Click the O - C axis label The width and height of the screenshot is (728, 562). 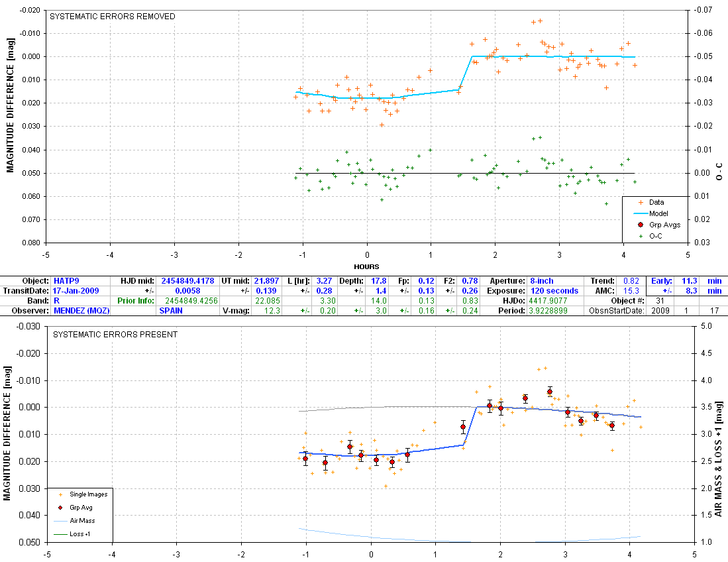pos(719,172)
